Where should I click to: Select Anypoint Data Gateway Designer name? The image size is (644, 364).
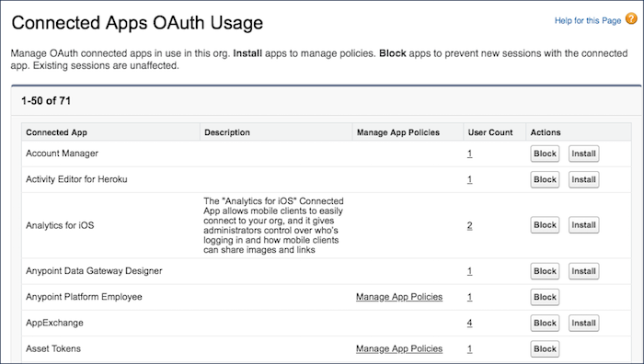coord(94,270)
